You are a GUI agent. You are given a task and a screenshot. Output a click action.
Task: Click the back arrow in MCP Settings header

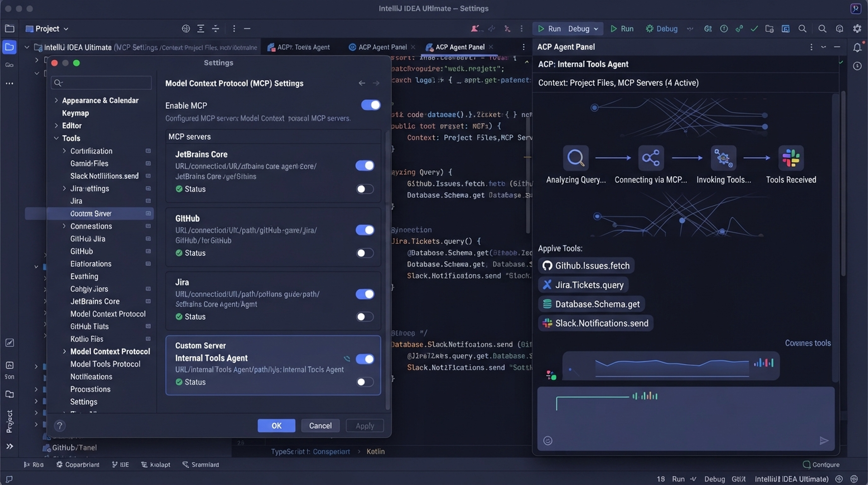tap(362, 83)
